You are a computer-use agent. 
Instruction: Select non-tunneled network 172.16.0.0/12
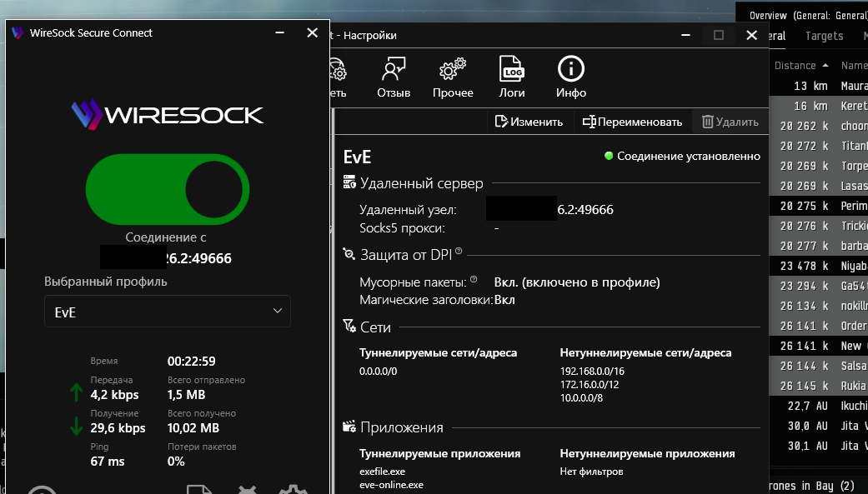590,385
